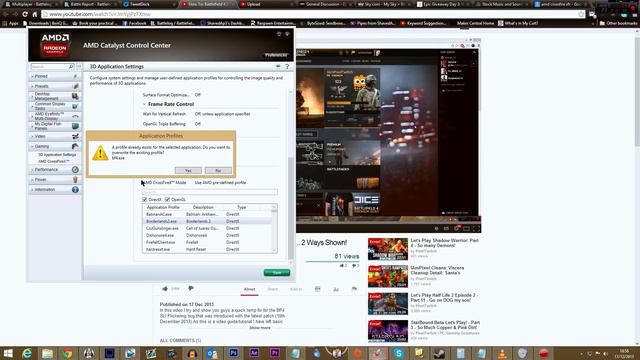
Task: Toggle the OpenGL checkbox
Action: tap(167, 200)
